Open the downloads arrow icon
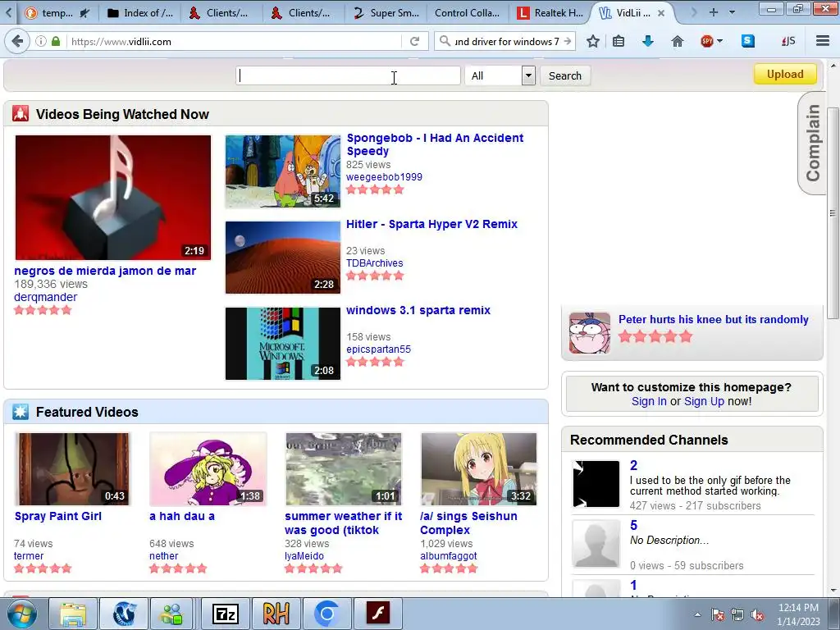The image size is (840, 630). [x=648, y=41]
